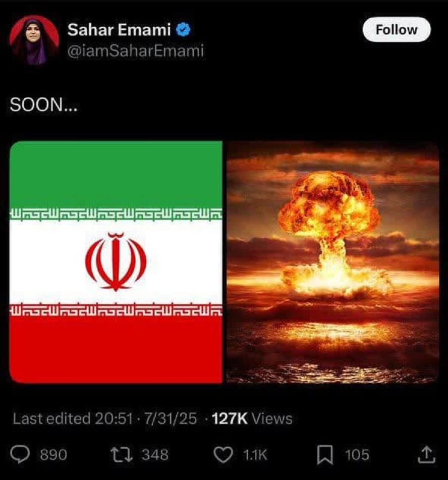The width and height of the screenshot is (448, 480).
Task: Open the mushroom cloud explosion image
Action: (332, 262)
